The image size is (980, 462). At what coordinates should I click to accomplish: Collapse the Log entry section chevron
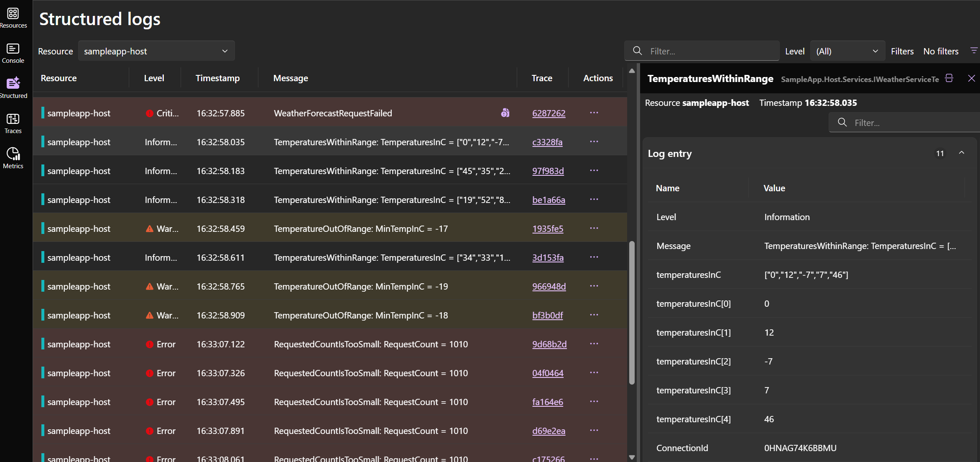pyautogui.click(x=962, y=153)
